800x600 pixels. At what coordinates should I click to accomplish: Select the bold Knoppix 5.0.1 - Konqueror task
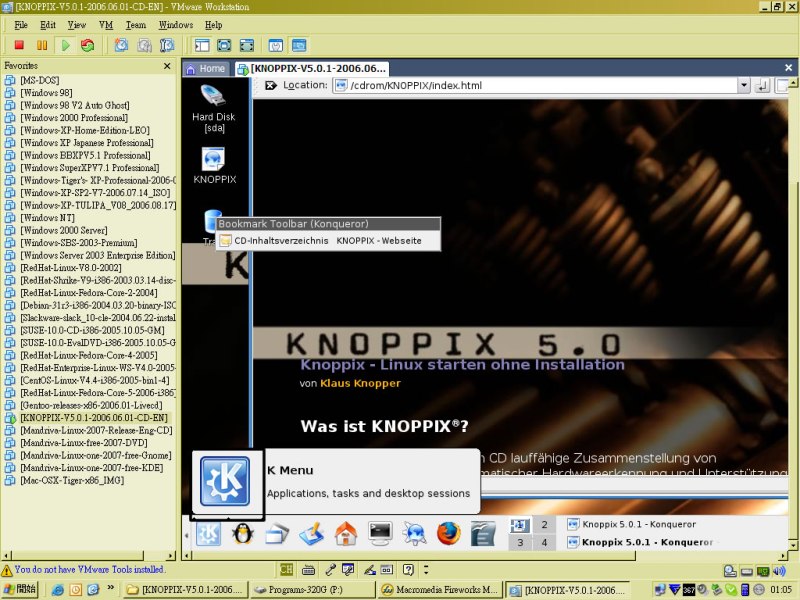pyautogui.click(x=641, y=542)
